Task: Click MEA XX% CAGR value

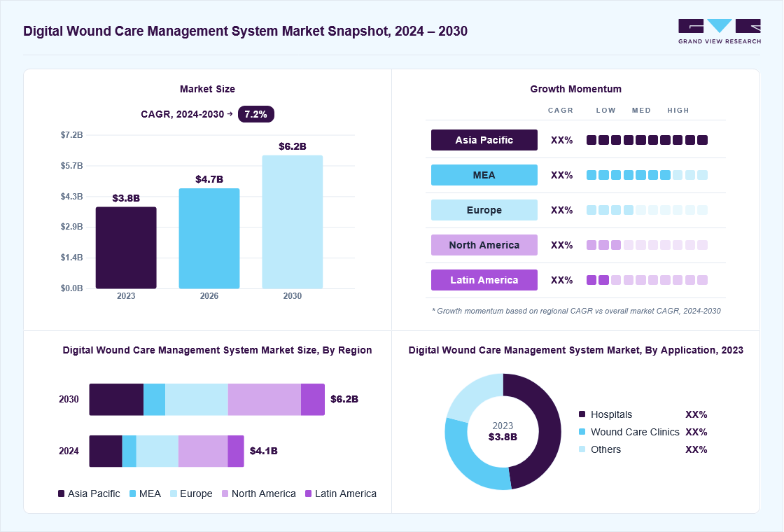Action: (561, 175)
